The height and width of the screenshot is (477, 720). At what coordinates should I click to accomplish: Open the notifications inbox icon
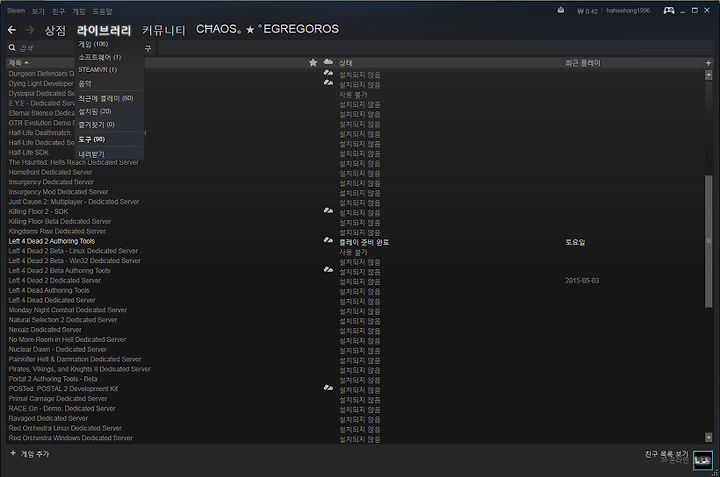(x=561, y=10)
